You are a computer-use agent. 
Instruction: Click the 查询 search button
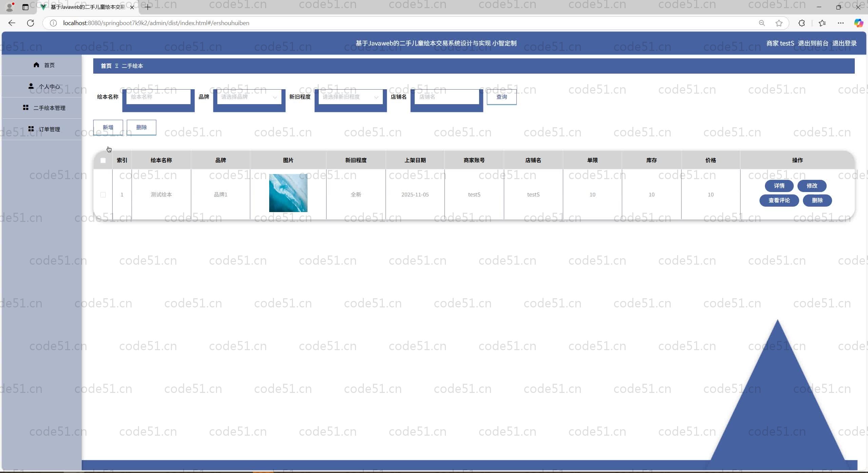[x=501, y=97]
